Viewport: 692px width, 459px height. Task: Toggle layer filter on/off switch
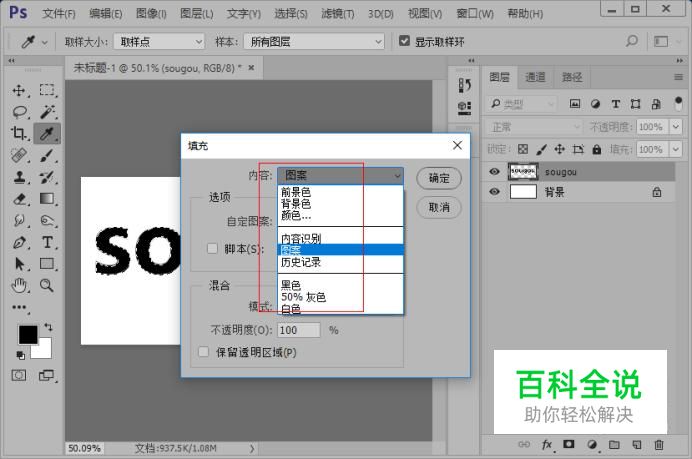pyautogui.click(x=678, y=104)
